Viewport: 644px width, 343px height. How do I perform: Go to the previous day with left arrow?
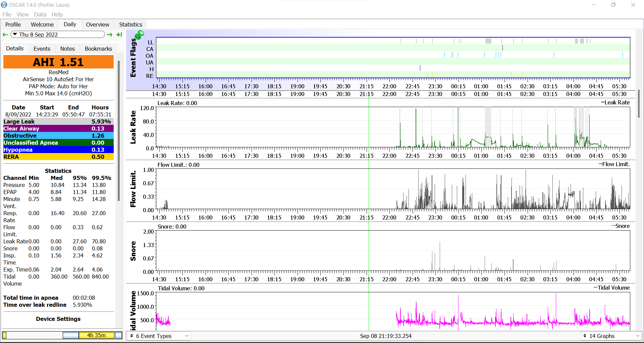pos(5,35)
